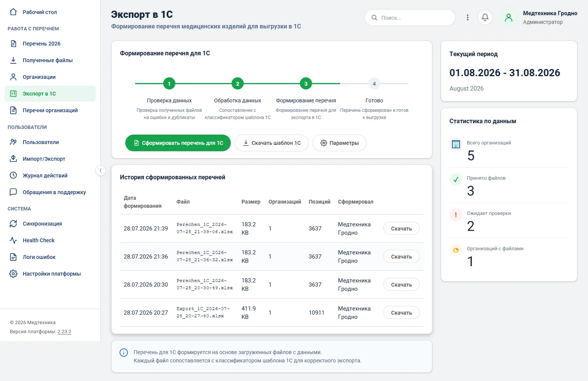Click the green table icon beside Экспорт в 1С
Image resolution: width=588 pixels, height=381 pixels.
click(x=13, y=94)
